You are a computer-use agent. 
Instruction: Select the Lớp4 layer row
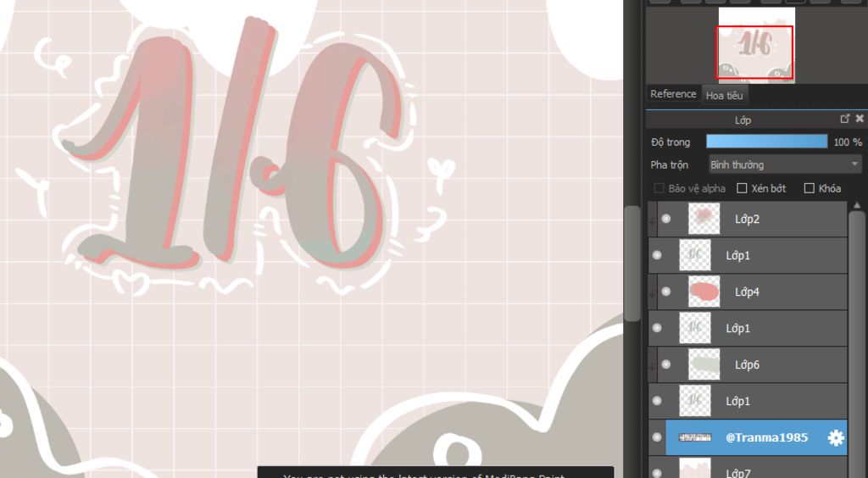click(x=748, y=292)
